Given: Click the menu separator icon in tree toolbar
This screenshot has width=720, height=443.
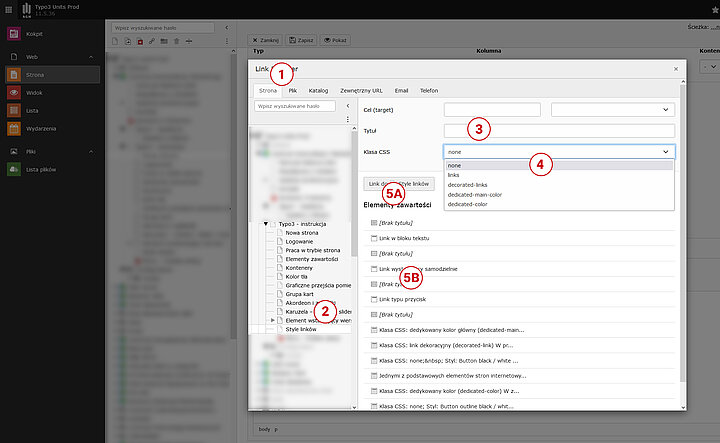Looking at the screenshot, I should (x=189, y=41).
